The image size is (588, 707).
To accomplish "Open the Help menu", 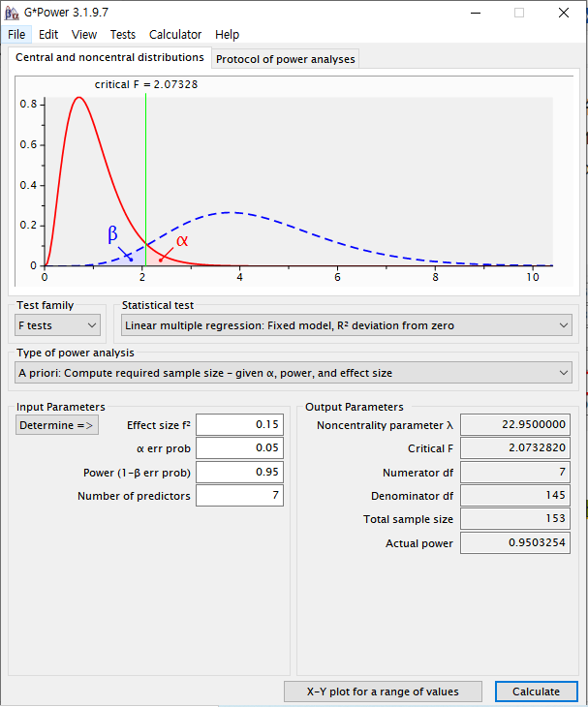I will [227, 34].
